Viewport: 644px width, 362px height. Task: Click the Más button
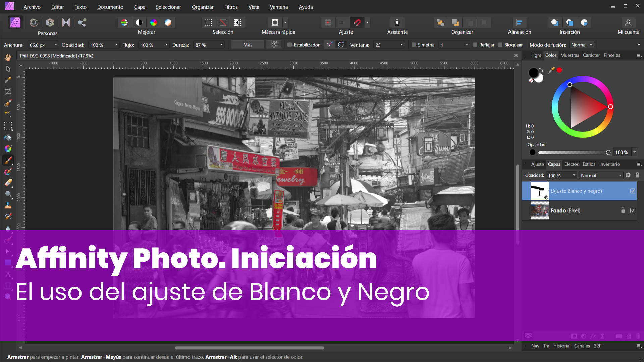(248, 45)
